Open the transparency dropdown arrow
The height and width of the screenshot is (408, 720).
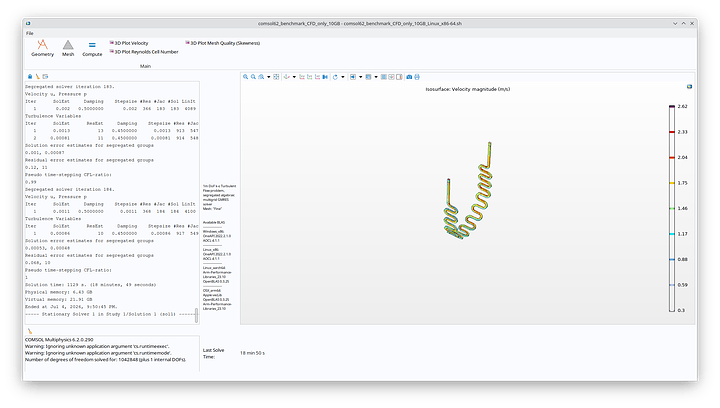[x=376, y=77]
